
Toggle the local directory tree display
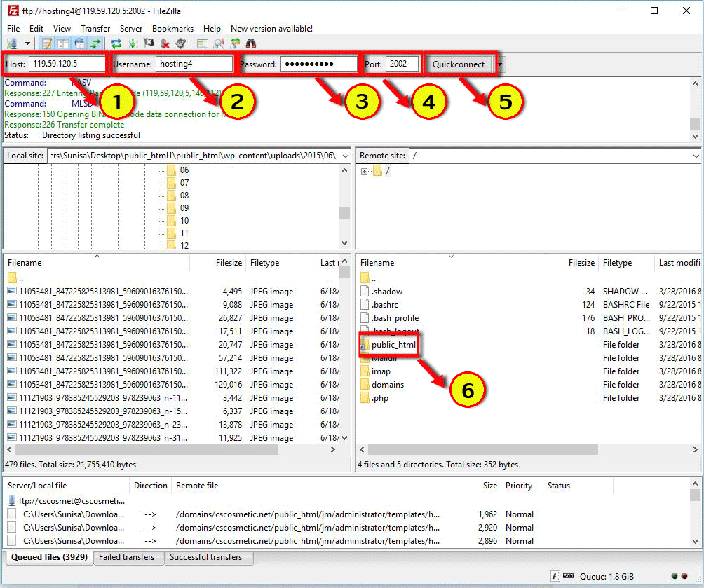[63, 44]
